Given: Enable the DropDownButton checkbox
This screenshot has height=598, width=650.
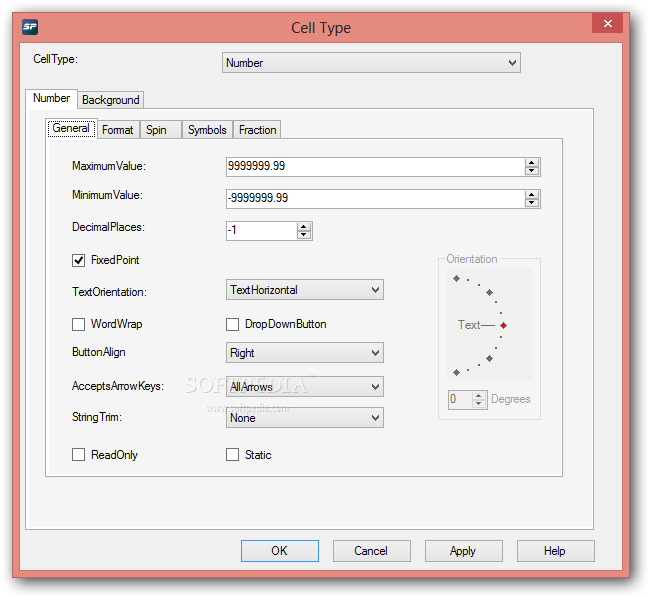Looking at the screenshot, I should (233, 324).
